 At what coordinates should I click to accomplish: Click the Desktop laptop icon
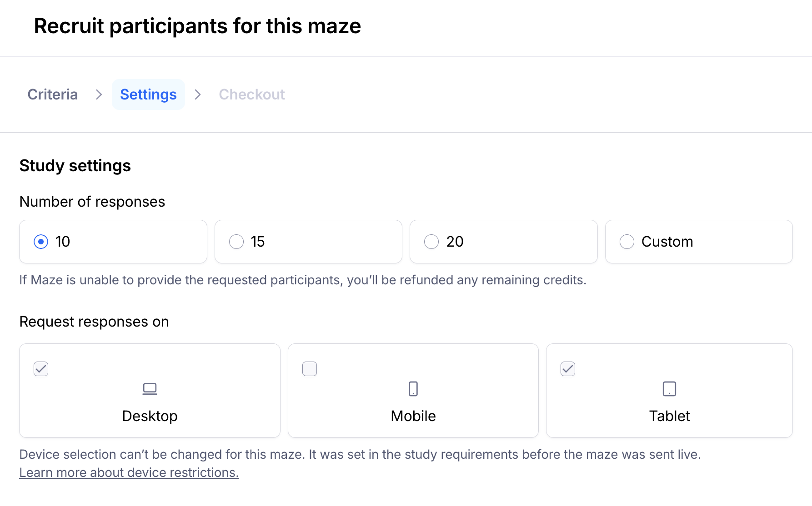(150, 389)
